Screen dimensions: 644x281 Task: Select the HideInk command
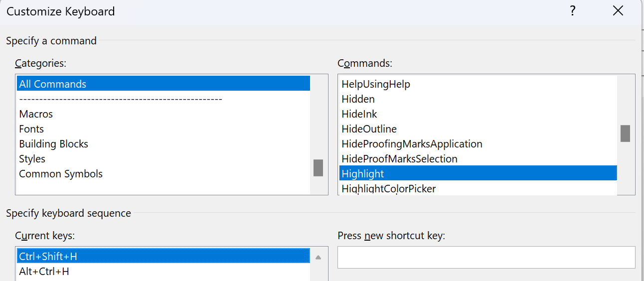pyautogui.click(x=359, y=114)
